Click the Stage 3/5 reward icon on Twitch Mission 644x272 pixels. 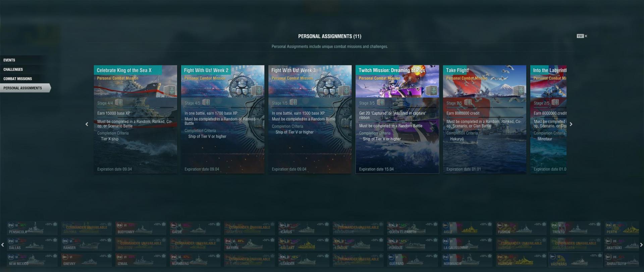[x=380, y=102]
